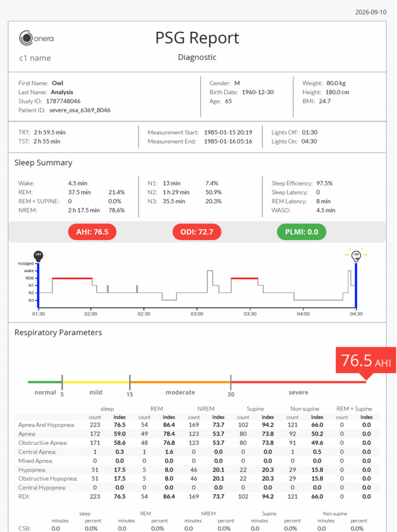397x532 pixels.
Task: Click the TST value 2 h 55 min
Action: pyautogui.click(x=47, y=141)
